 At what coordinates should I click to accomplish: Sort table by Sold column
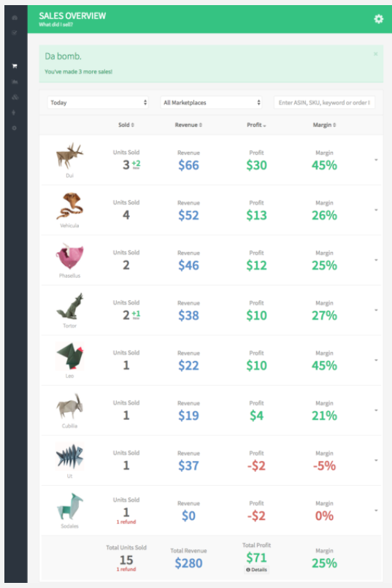coord(126,125)
